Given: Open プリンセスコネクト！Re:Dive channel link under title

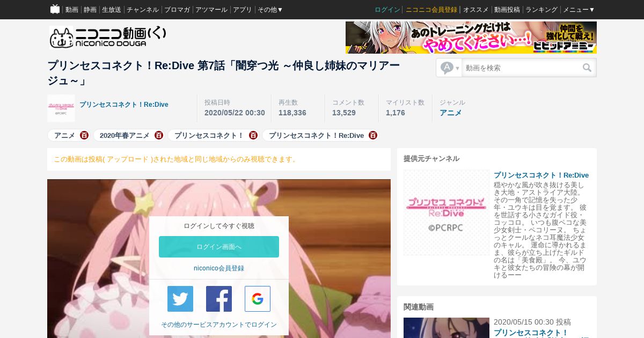Looking at the screenshot, I should pos(124,105).
